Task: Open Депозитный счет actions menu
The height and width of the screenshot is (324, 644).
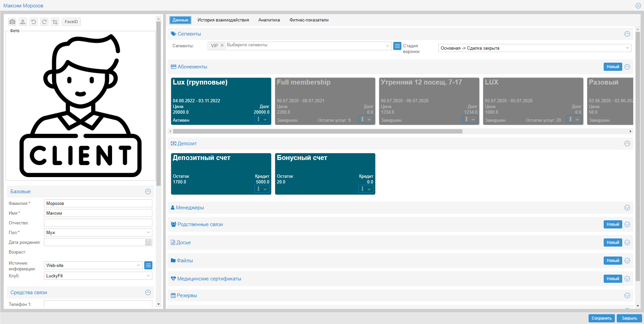Action: [262, 189]
